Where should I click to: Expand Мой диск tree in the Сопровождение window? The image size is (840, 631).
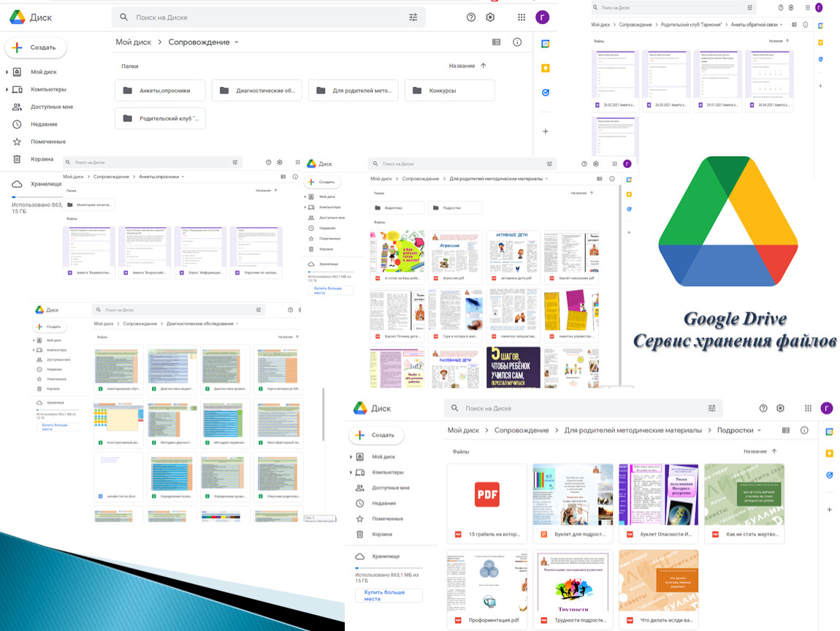[7, 72]
